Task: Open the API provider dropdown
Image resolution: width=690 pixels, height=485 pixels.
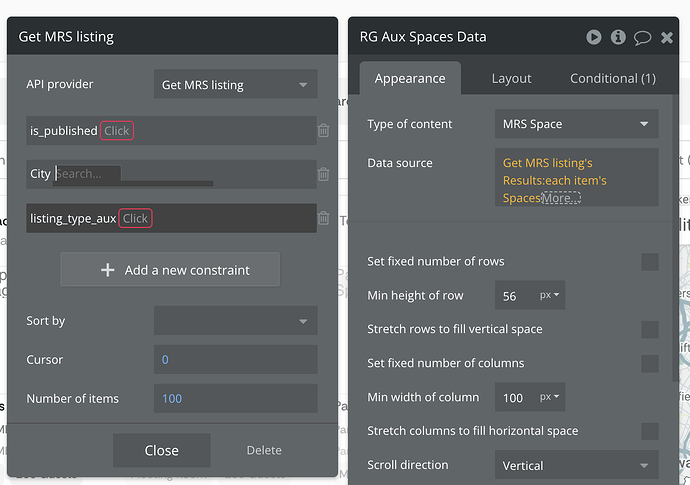Action: [x=235, y=85]
